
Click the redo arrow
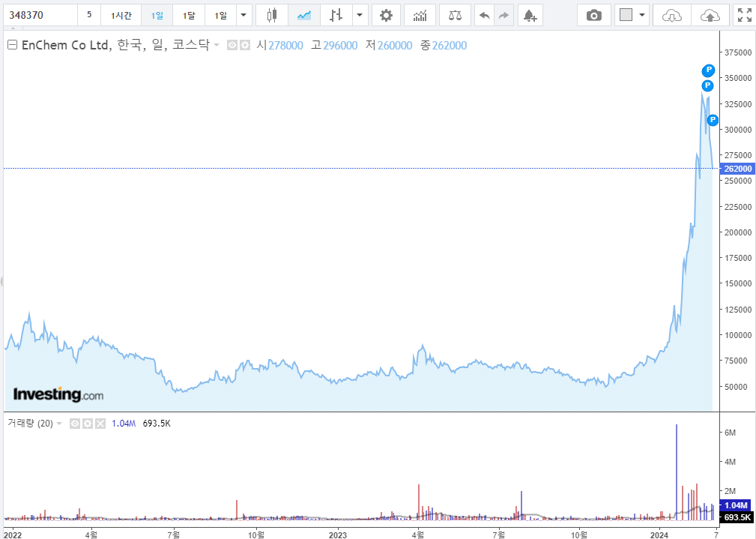point(504,15)
